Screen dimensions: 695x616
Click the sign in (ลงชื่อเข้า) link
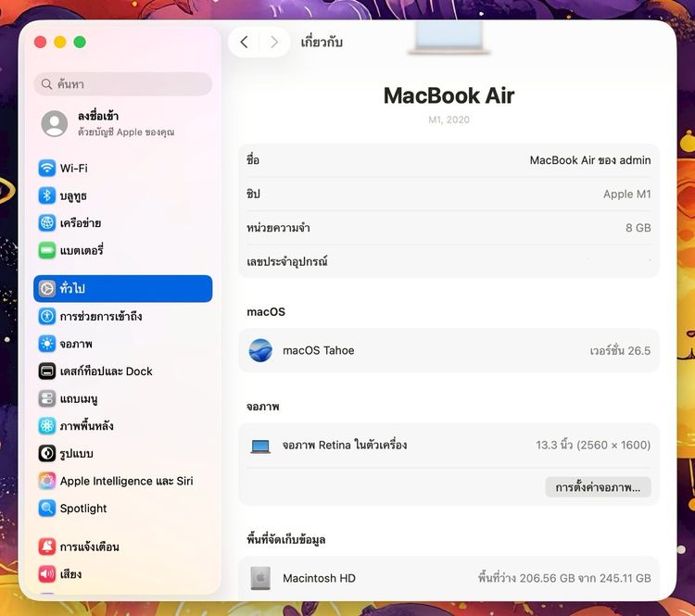click(98, 116)
